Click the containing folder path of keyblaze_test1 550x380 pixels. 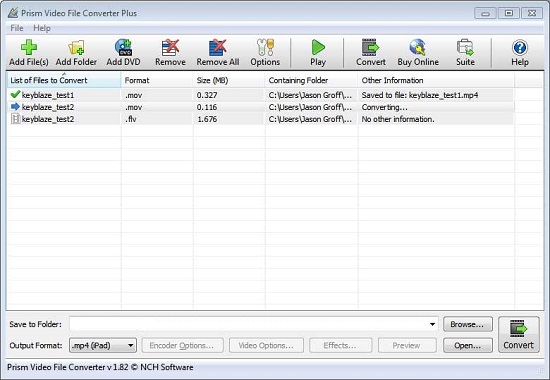[x=310, y=95]
